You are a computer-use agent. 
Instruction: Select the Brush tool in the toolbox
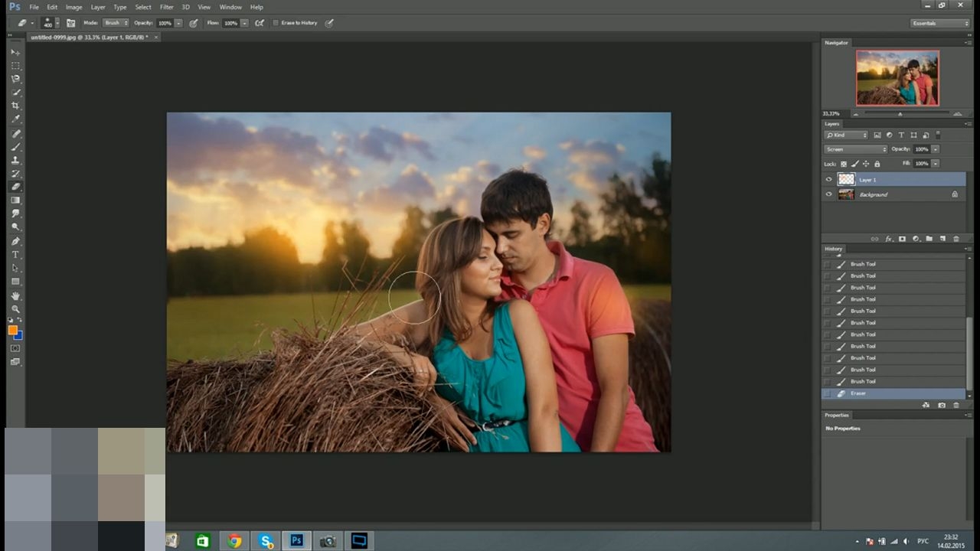15,147
